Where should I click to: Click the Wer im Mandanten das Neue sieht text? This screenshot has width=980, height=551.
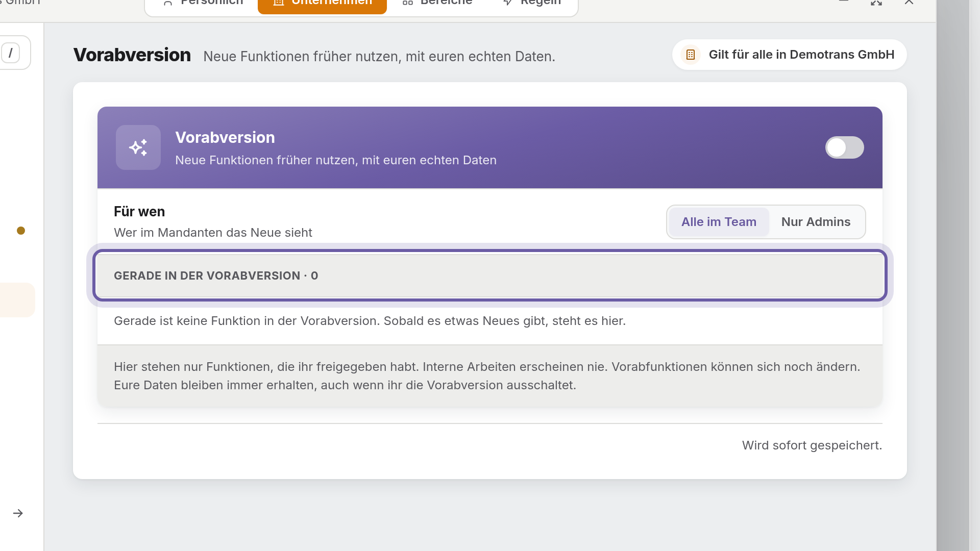tap(213, 233)
